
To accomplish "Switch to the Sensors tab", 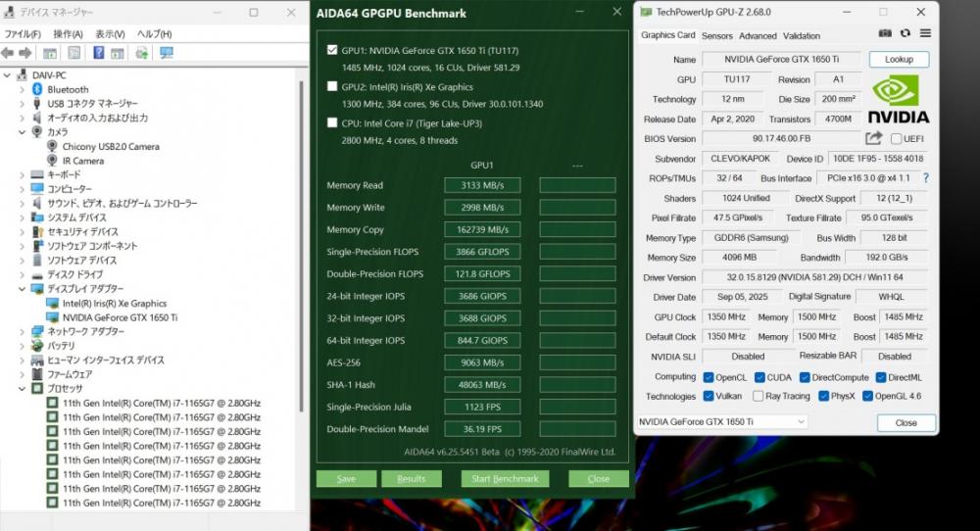I will 716,35.
